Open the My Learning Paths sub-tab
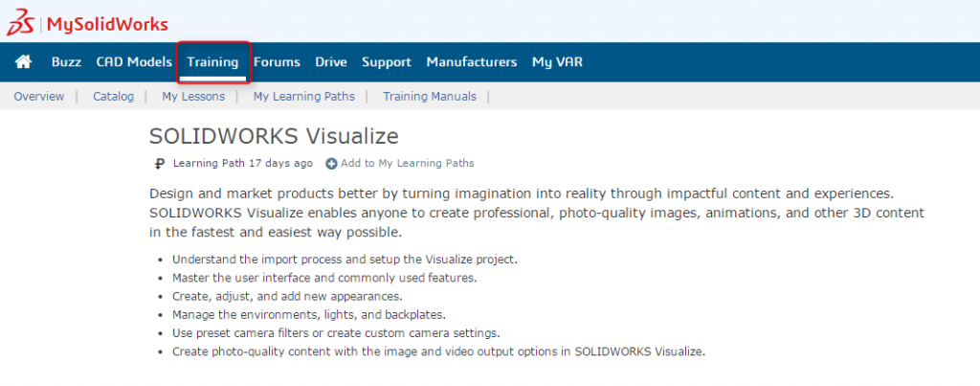Image resolution: width=980 pixels, height=386 pixels. (303, 97)
